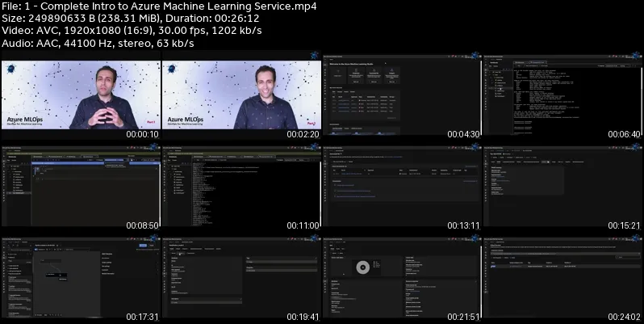This screenshot has width=644, height=324.
Task: Open the thumbnail frame stamped 00:00:10
Action: [x=81, y=95]
